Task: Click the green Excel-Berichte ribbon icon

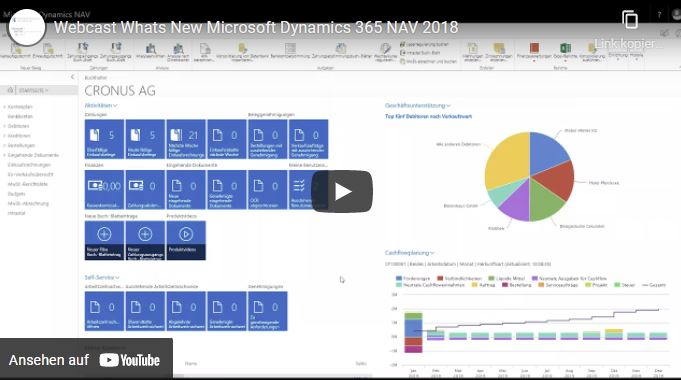Action: click(x=565, y=48)
